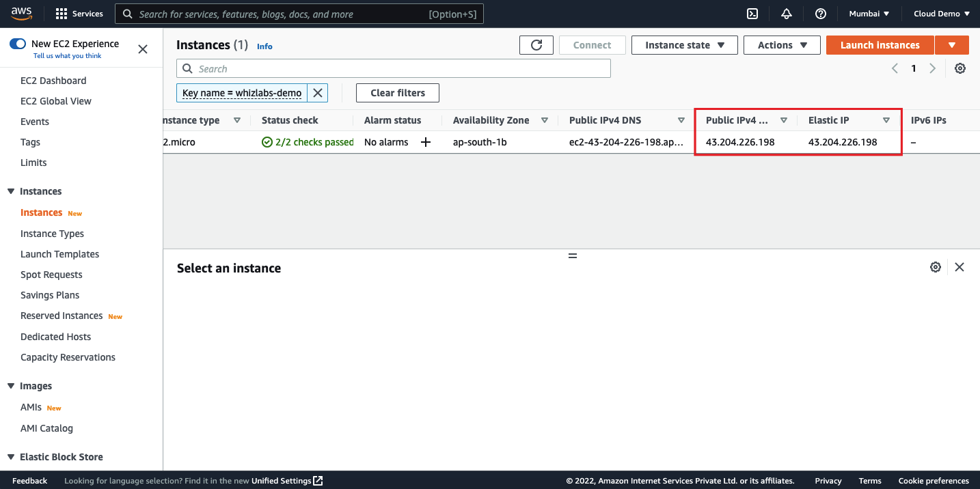Click the Launch instances button

point(880,45)
